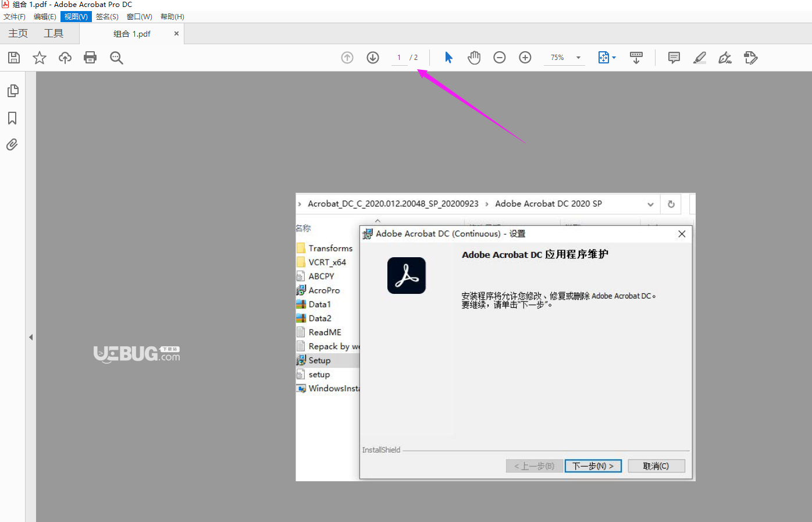Toggle scrolling mode icon with down arrow

click(636, 58)
